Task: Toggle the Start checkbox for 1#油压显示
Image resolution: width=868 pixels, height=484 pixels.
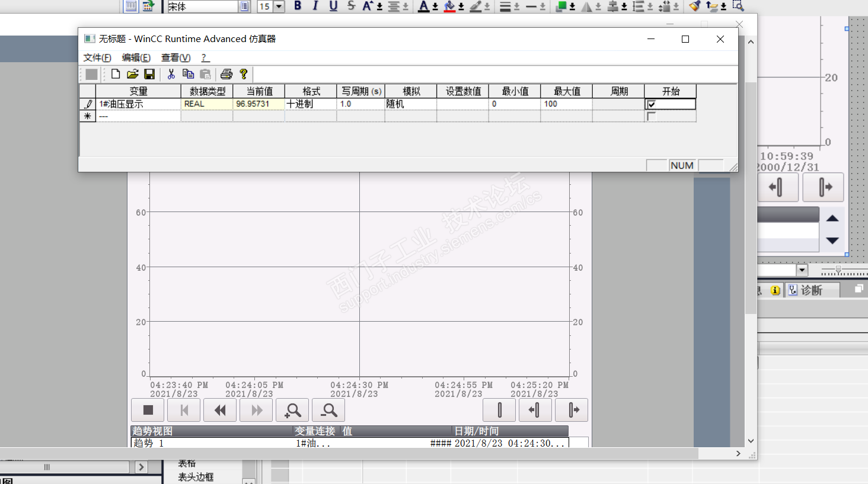Action: (652, 104)
